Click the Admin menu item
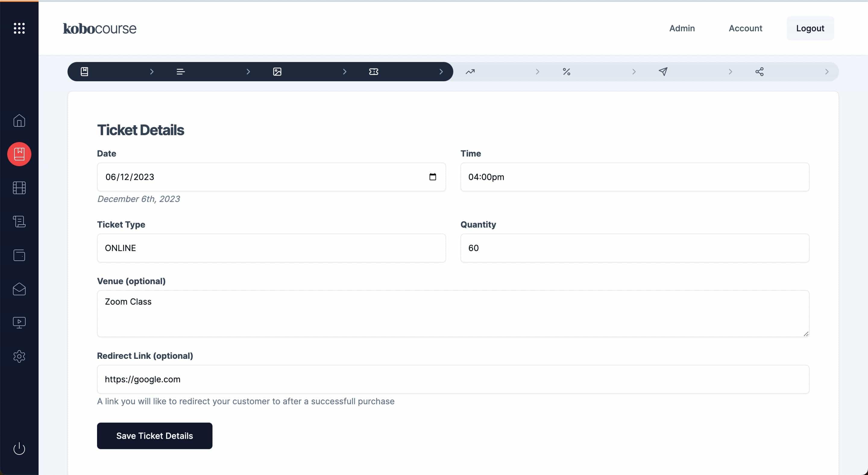 (682, 28)
